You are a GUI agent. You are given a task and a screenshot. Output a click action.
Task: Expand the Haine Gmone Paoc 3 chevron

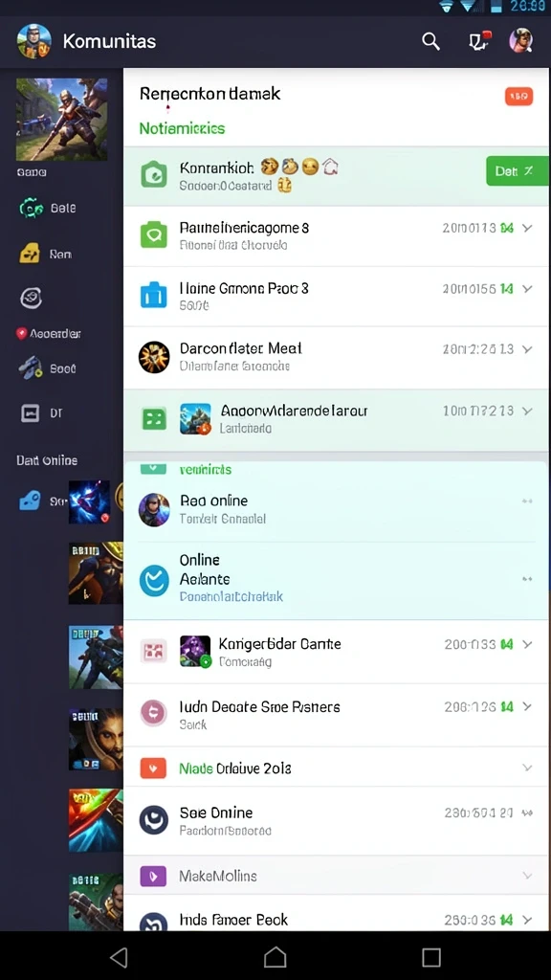pos(528,289)
